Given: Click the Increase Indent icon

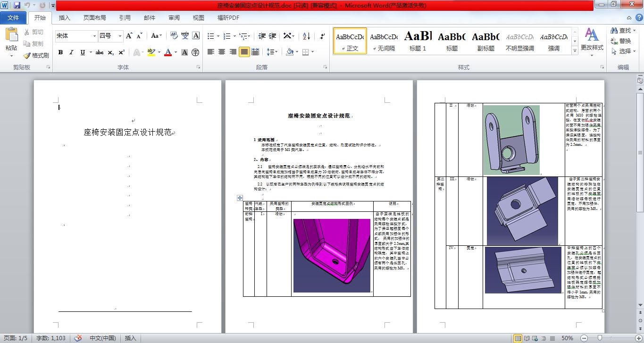Looking at the screenshot, I should click(273, 36).
